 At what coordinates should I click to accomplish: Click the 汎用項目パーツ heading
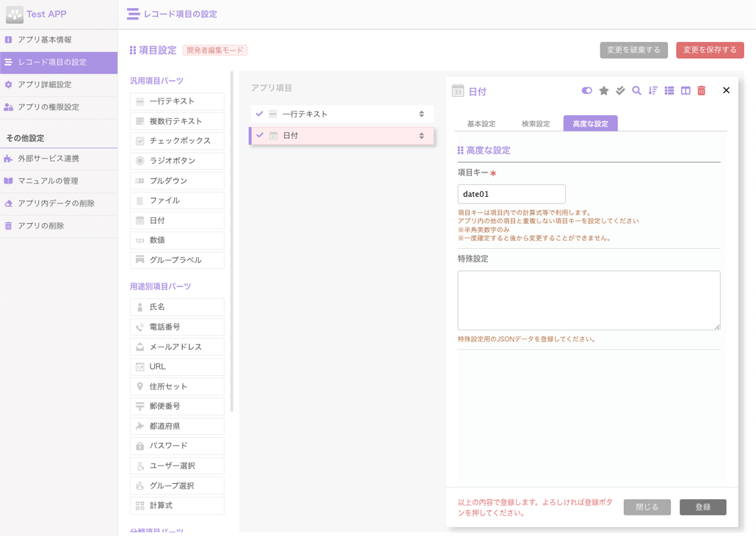(x=156, y=81)
